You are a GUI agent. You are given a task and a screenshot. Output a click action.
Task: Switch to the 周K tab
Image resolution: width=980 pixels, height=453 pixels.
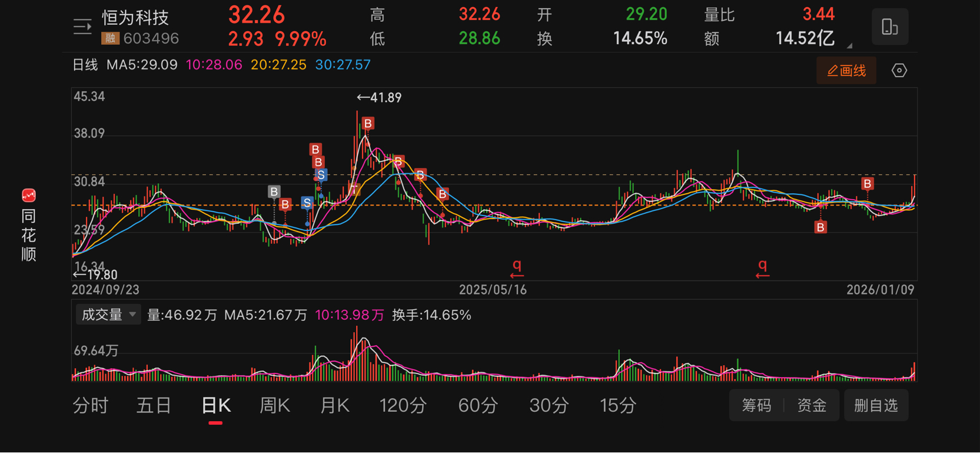pos(275,405)
